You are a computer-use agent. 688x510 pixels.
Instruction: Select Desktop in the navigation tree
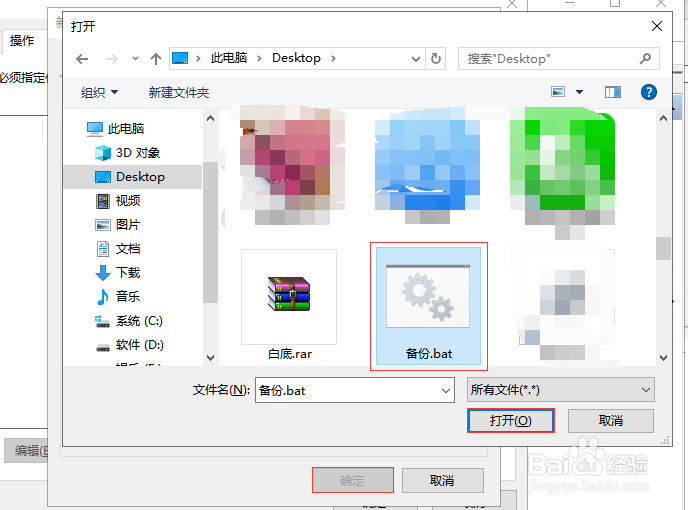[x=133, y=177]
